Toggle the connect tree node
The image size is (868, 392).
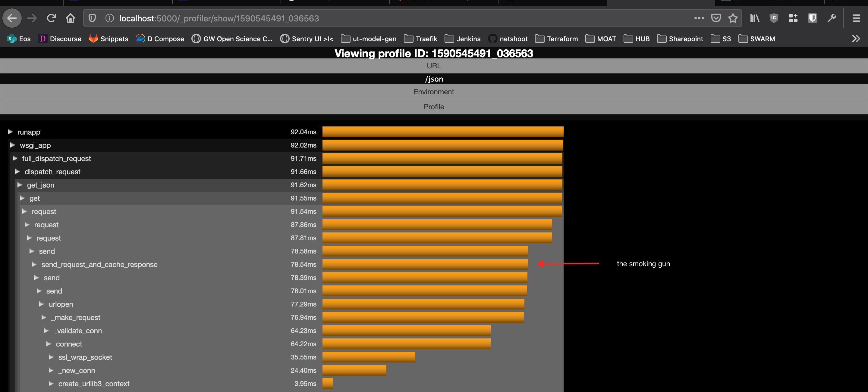[49, 344]
